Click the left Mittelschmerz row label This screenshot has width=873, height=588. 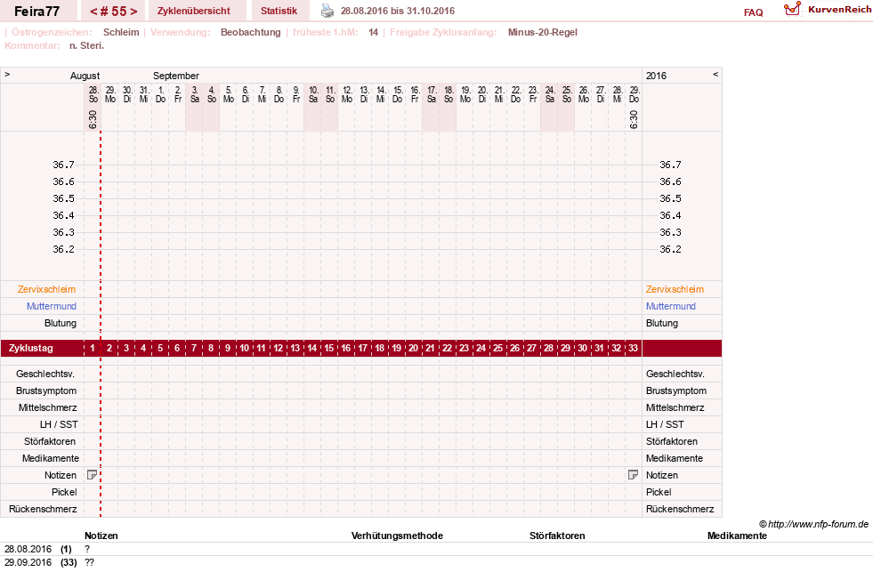[48, 407]
